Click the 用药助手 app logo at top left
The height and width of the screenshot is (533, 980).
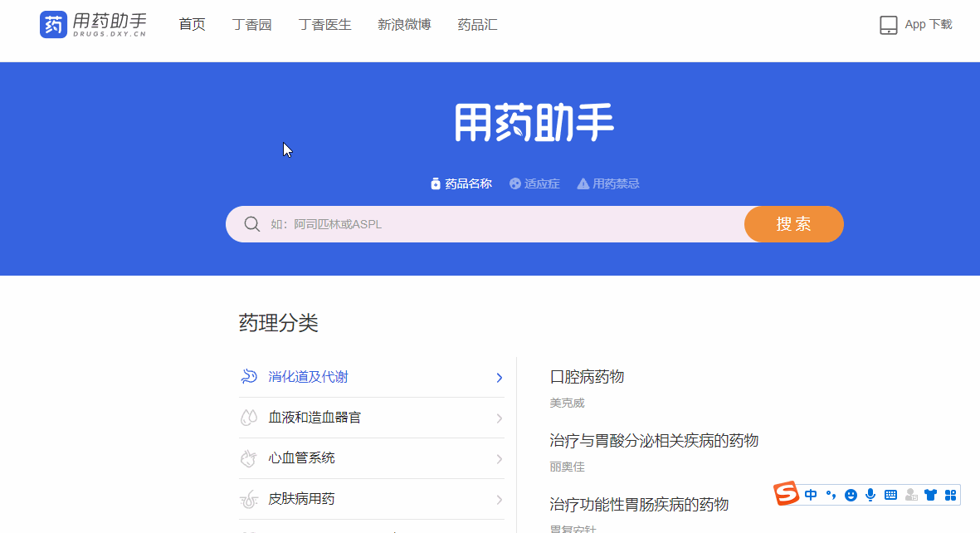[x=92, y=25]
